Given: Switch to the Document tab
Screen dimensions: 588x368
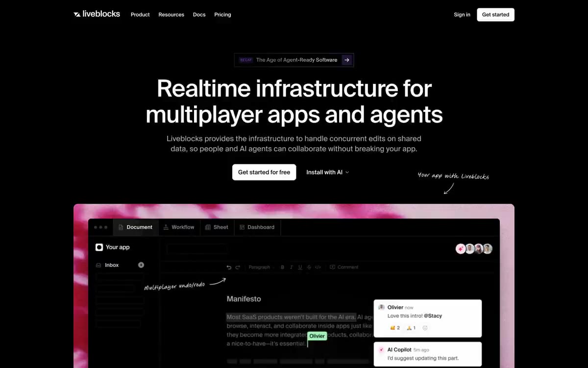Looking at the screenshot, I should 135,227.
